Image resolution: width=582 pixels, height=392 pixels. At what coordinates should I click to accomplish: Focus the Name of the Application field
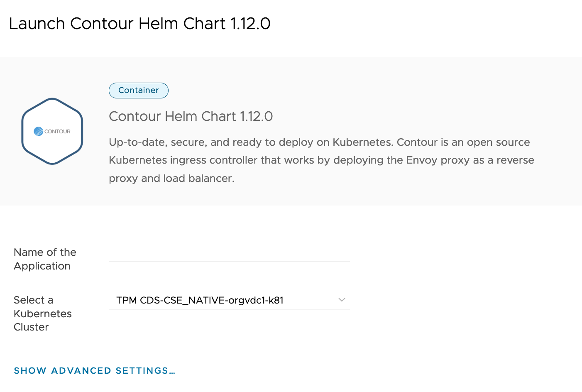point(229,254)
